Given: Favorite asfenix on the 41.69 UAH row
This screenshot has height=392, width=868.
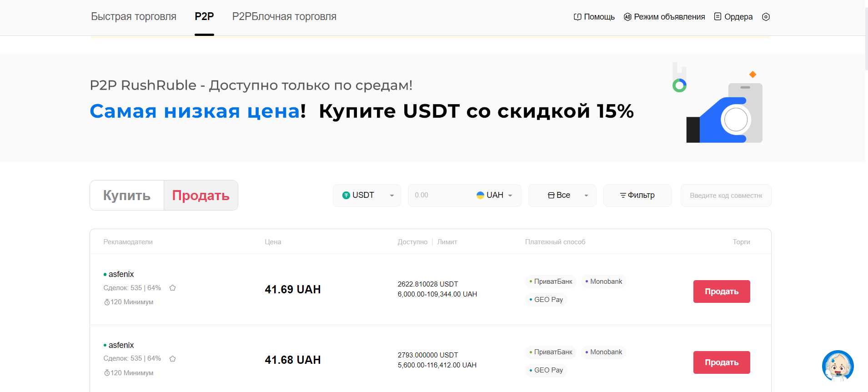Looking at the screenshot, I should (173, 288).
